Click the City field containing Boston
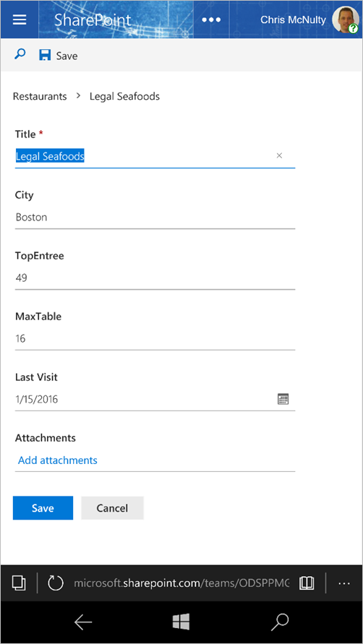363x644 pixels. pos(155,217)
